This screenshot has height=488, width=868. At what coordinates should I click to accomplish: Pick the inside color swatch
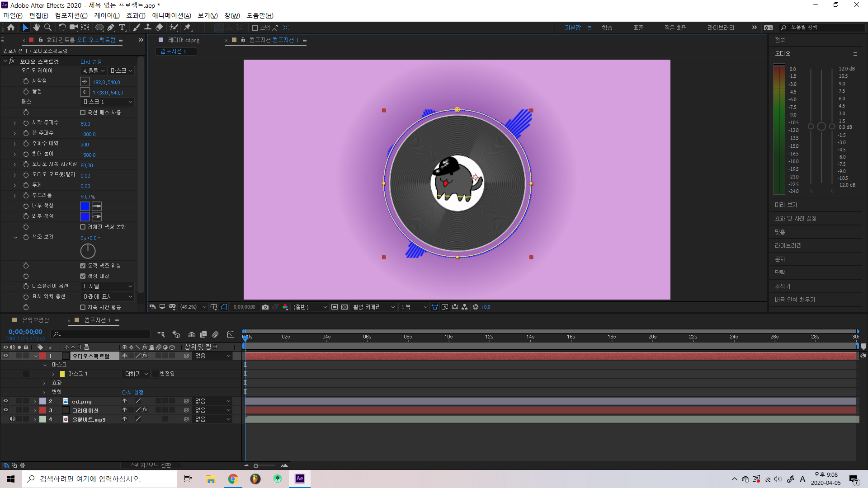tap(85, 206)
